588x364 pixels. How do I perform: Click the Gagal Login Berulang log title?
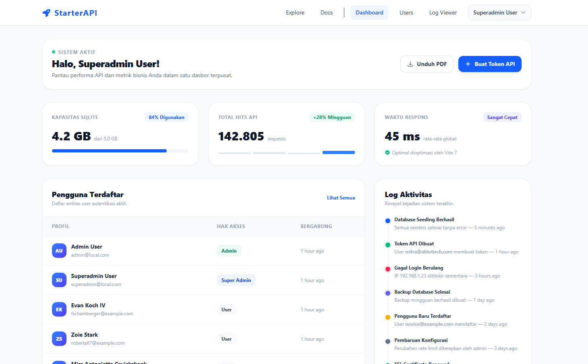pyautogui.click(x=418, y=268)
